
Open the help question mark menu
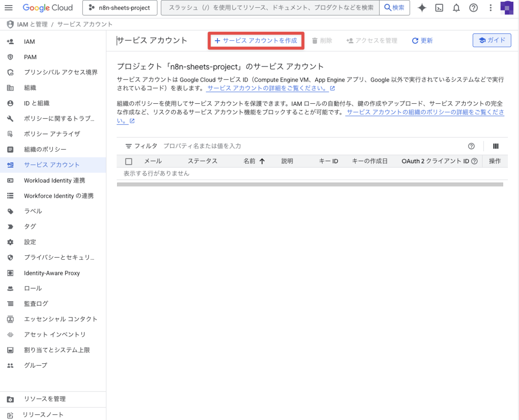474,8
